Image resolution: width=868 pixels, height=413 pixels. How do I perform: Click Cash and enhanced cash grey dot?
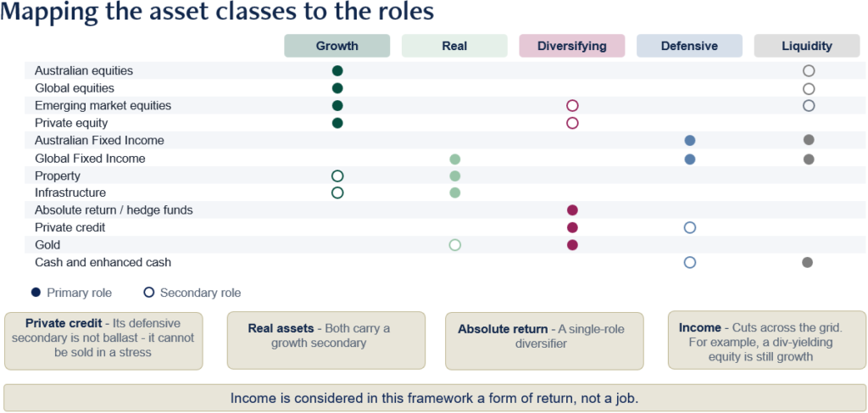[808, 262]
